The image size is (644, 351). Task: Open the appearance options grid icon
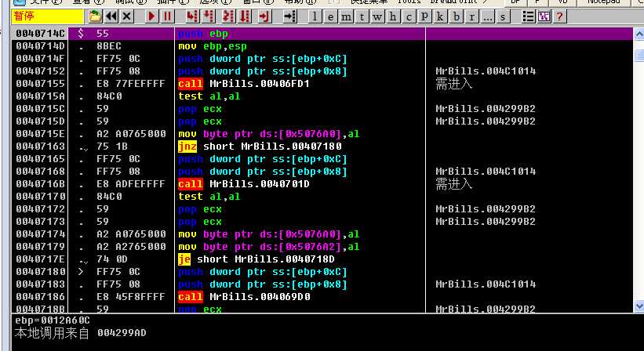pyautogui.click(x=544, y=16)
